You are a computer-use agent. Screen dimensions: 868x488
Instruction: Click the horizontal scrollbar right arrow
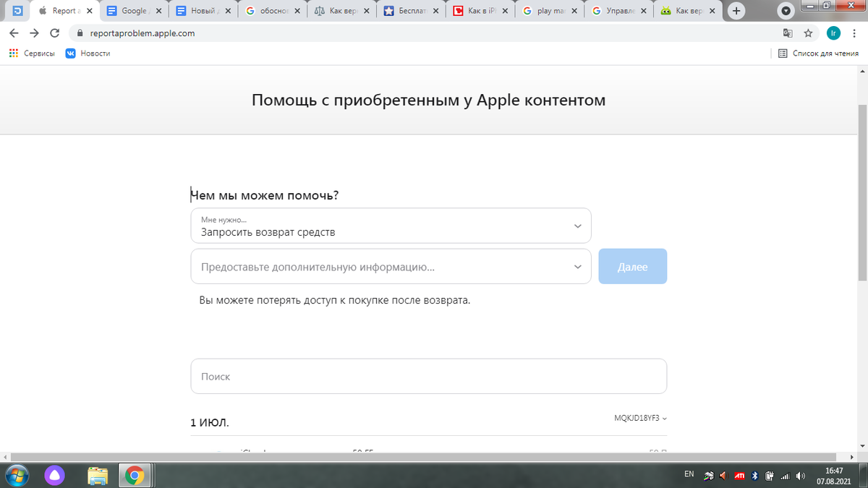(x=852, y=457)
